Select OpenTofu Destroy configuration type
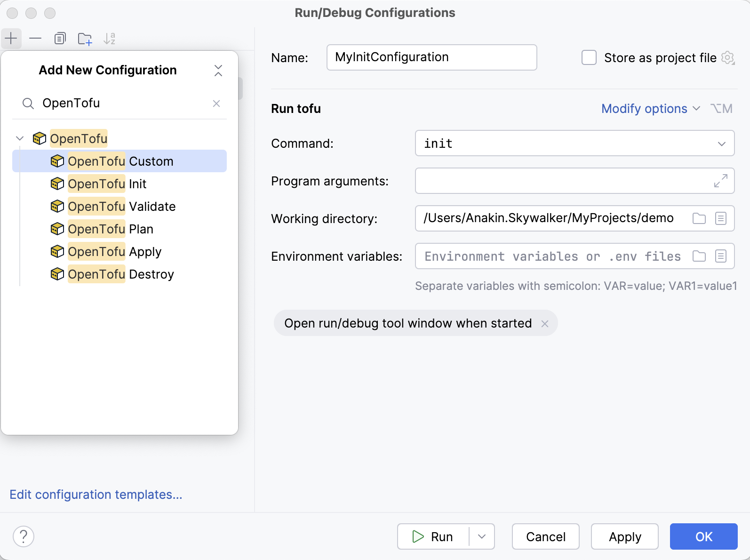The height and width of the screenshot is (560, 750). (120, 274)
